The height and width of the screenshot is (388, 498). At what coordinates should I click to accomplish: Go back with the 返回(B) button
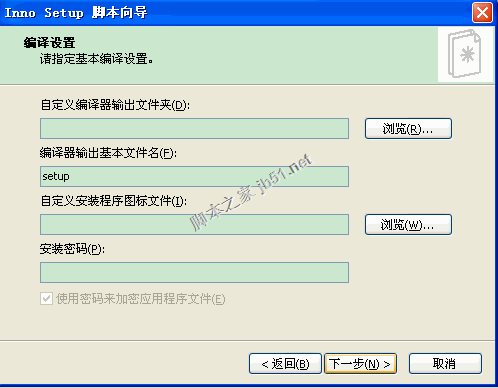pos(285,364)
